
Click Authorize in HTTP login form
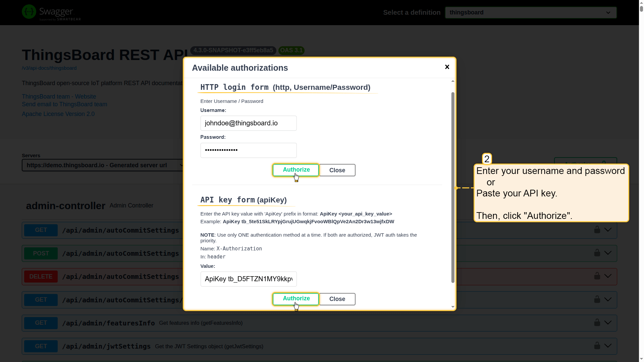click(296, 170)
